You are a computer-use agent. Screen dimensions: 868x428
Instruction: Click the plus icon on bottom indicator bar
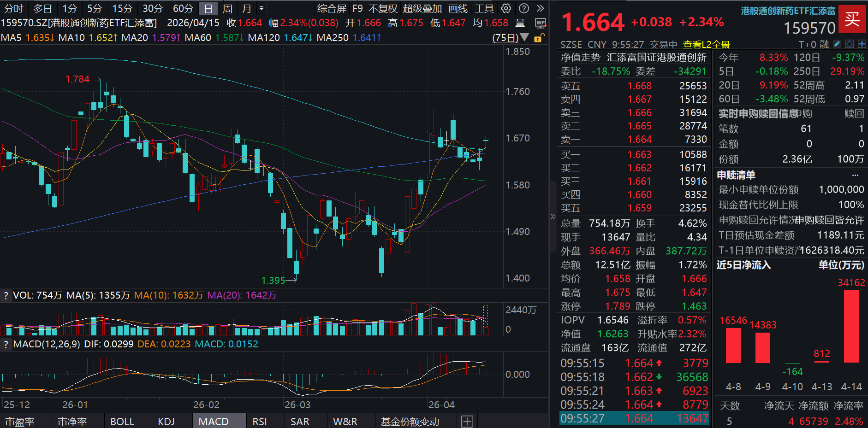coord(467,421)
